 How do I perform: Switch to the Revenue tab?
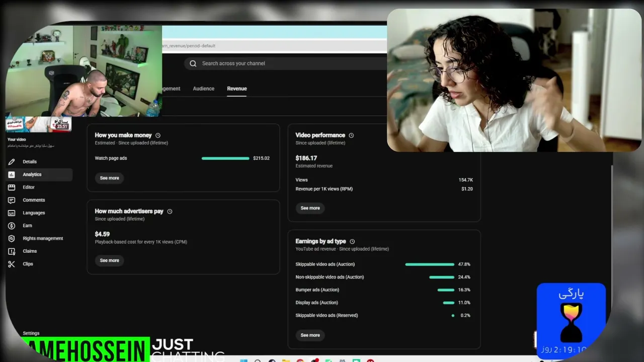[x=237, y=88]
